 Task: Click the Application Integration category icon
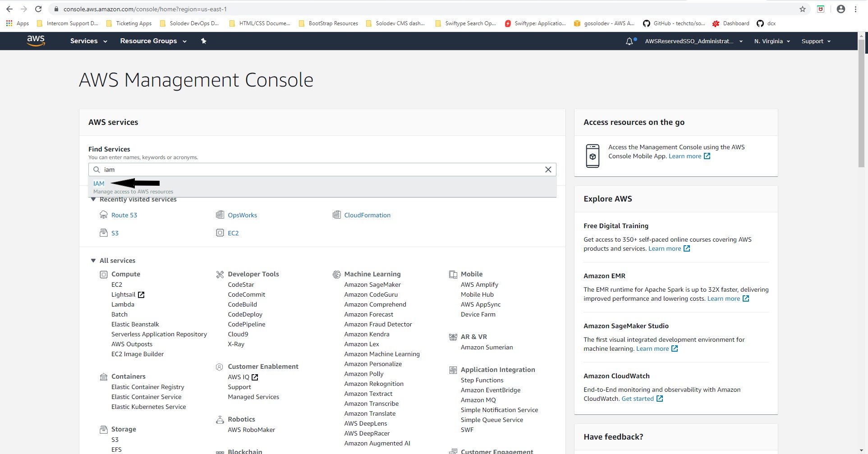click(453, 370)
